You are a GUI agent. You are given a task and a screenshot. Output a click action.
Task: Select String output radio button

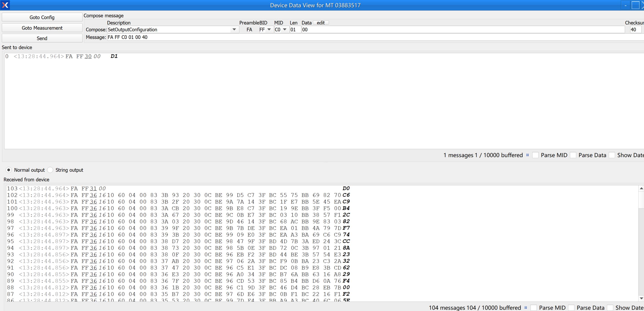[x=50, y=170]
